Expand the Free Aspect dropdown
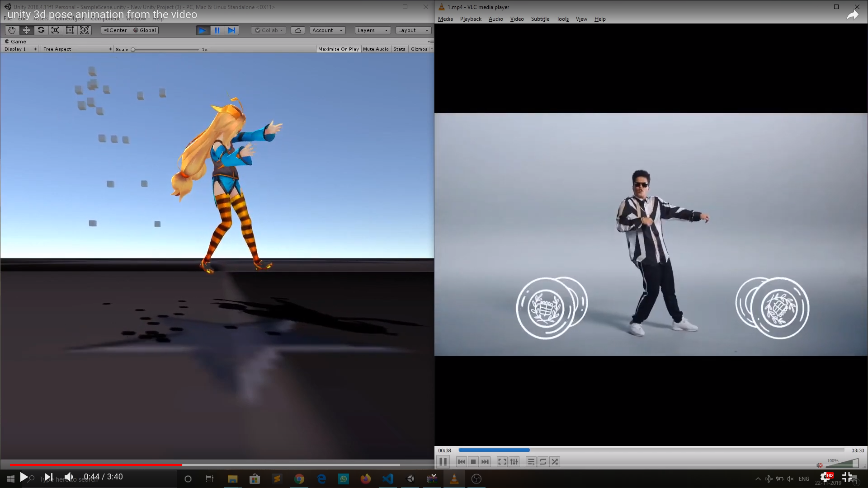 tap(77, 49)
